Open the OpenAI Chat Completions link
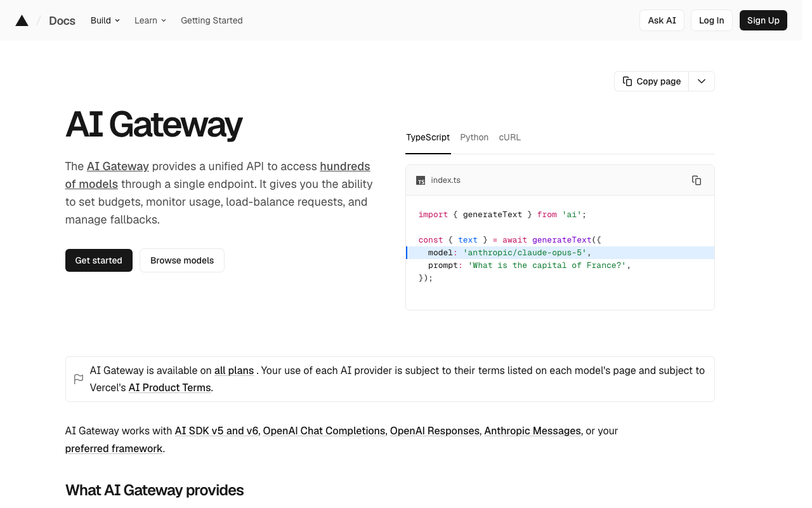 pyautogui.click(x=324, y=431)
